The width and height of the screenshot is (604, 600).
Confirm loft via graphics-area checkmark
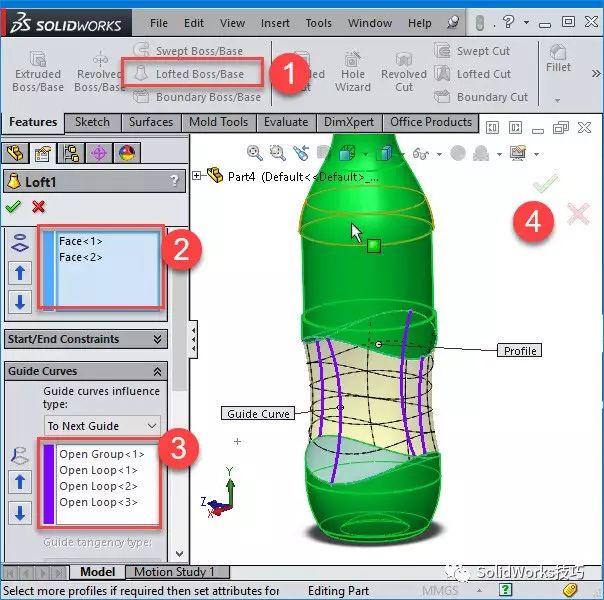tap(545, 183)
